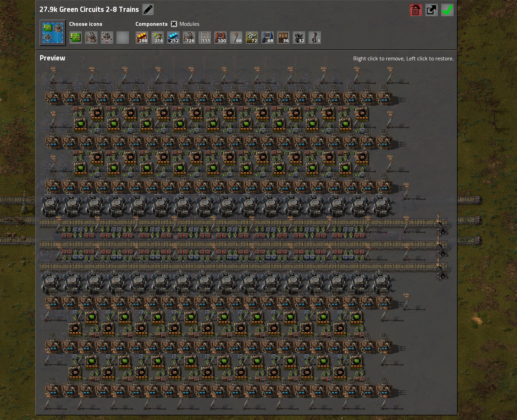517x420 pixels.
Task: Select the third blueprint icon slot
Action: (x=107, y=37)
